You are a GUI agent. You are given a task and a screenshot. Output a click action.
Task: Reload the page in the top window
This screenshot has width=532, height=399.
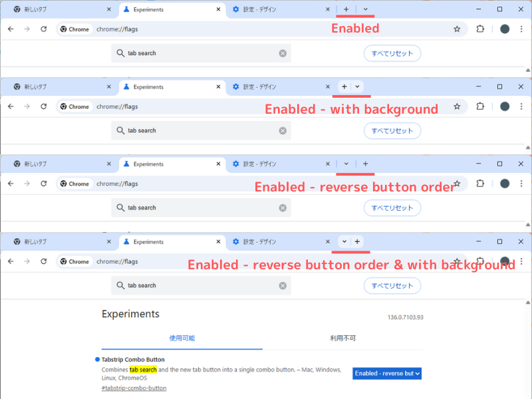click(44, 29)
